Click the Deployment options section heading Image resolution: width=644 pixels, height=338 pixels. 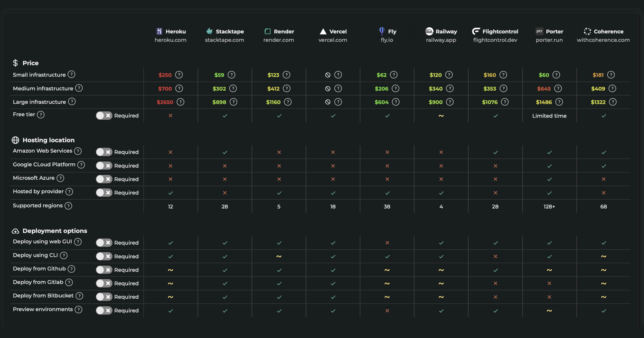(x=55, y=231)
